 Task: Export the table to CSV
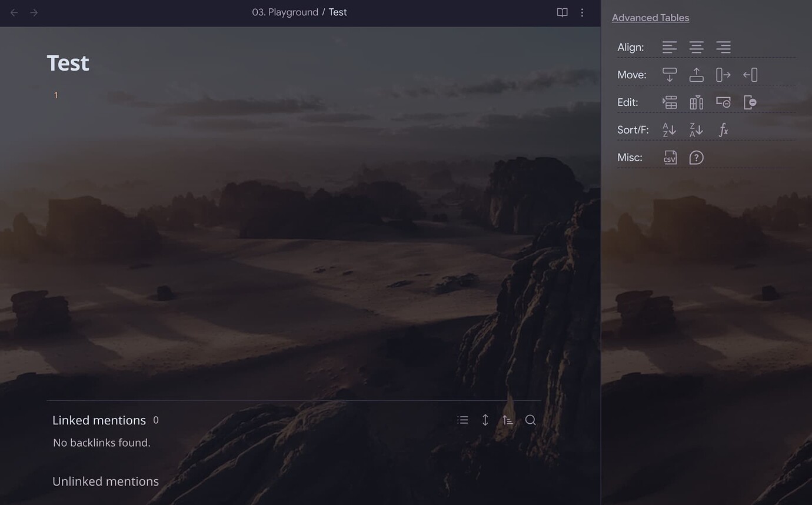pyautogui.click(x=670, y=157)
